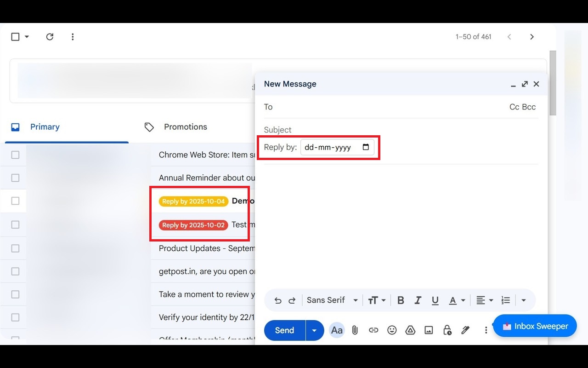
Task: Send the new message
Action: click(284, 330)
